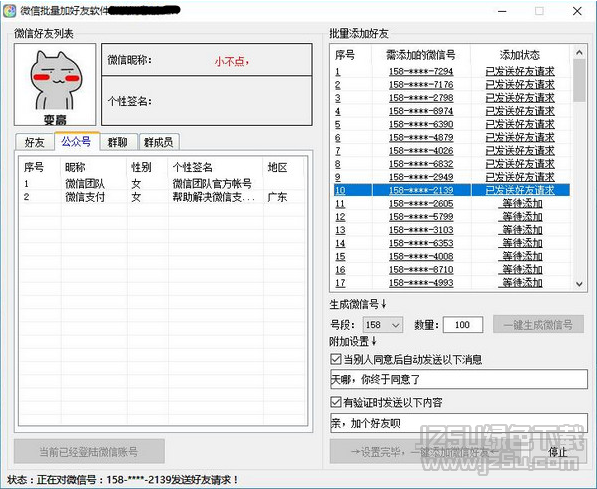Select number 158-****-7294 in list
597x489 pixels.
[x=421, y=71]
